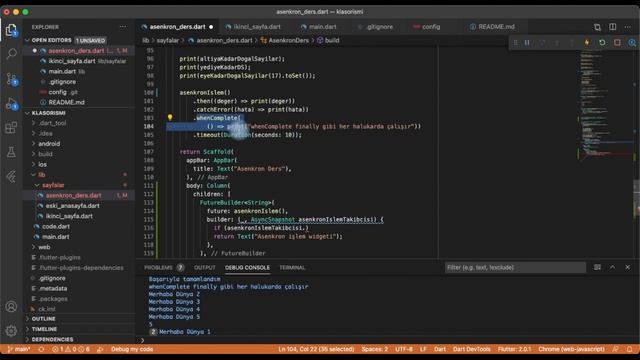Click the Flutter: 2.0.1 version status

[x=514, y=349]
